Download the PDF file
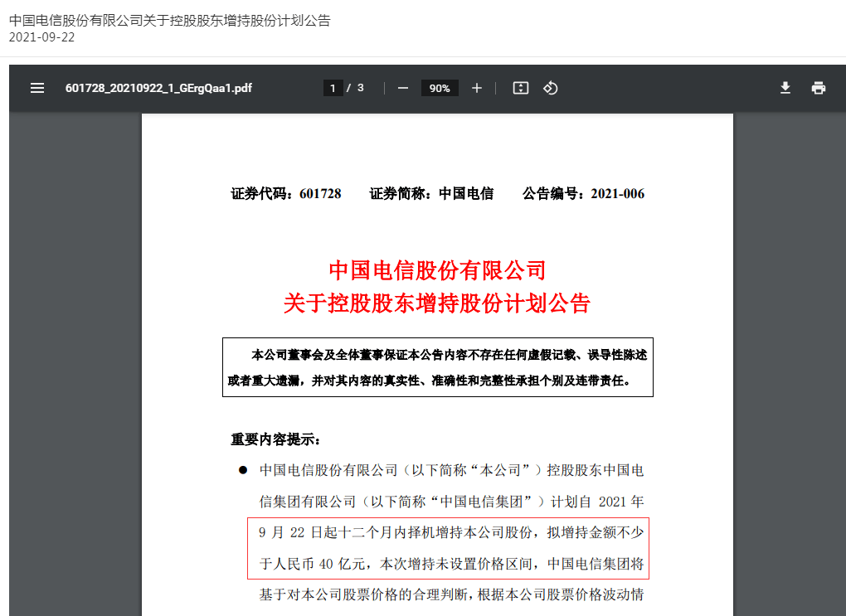 coord(785,88)
